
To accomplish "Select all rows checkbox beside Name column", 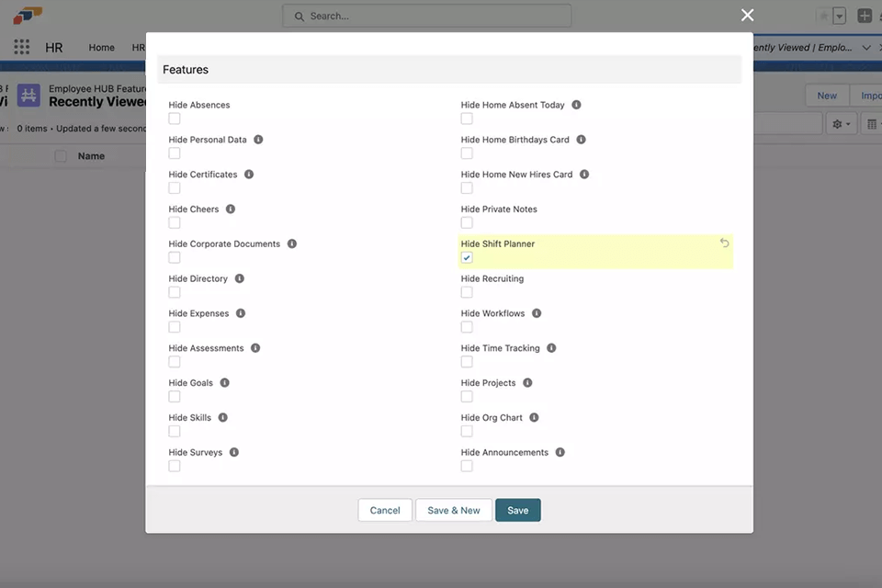I will coord(61,156).
